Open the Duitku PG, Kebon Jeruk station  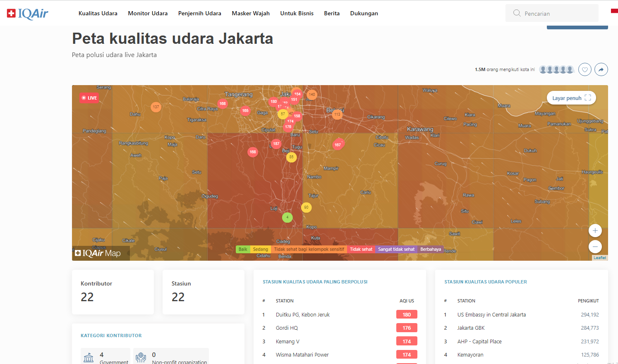click(x=302, y=314)
